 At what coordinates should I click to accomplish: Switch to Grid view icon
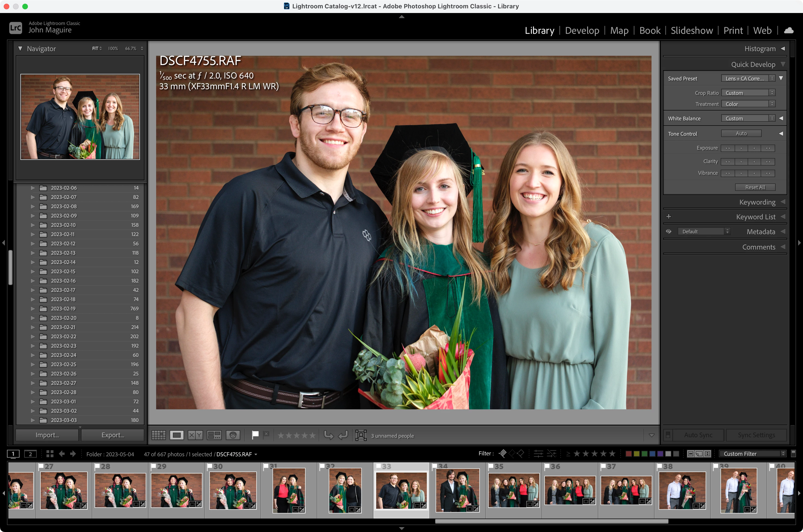158,435
